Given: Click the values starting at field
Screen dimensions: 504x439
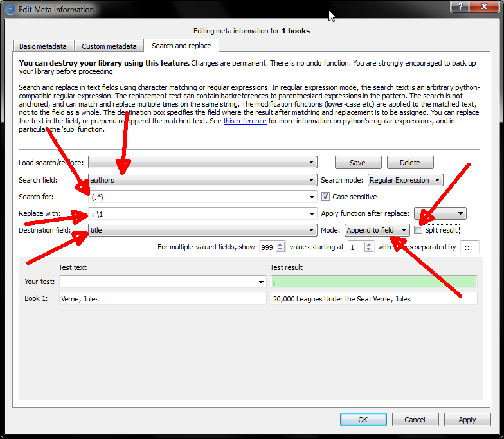Looking at the screenshot, I should [x=356, y=247].
